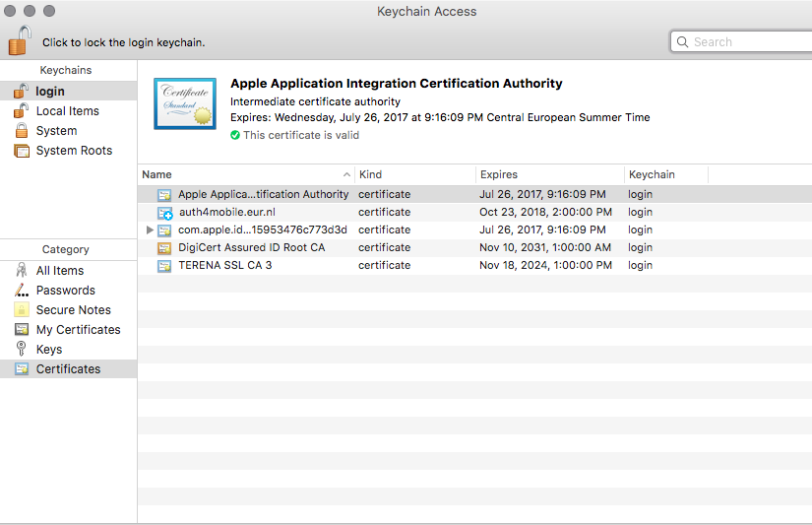Select the DigiCert Assured ID Root CA row
Viewport: 812px width, 525px height.
pyautogui.click(x=251, y=247)
